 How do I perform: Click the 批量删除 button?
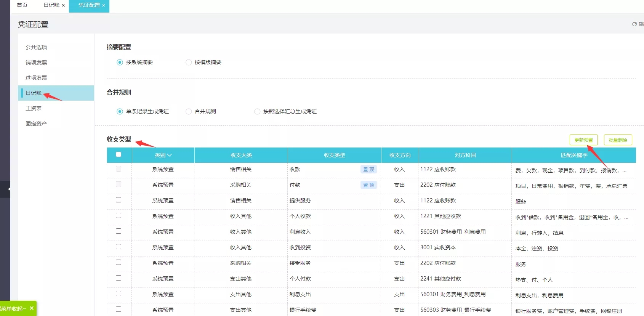click(x=618, y=140)
